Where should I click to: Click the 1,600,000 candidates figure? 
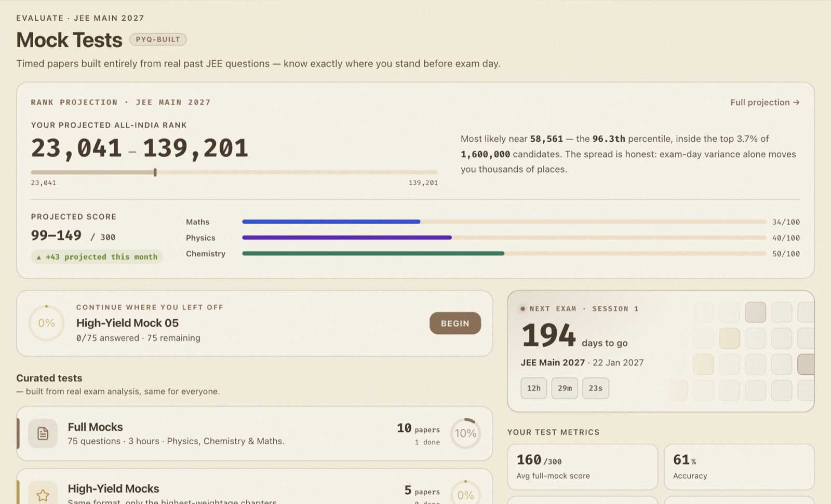pyautogui.click(x=485, y=154)
